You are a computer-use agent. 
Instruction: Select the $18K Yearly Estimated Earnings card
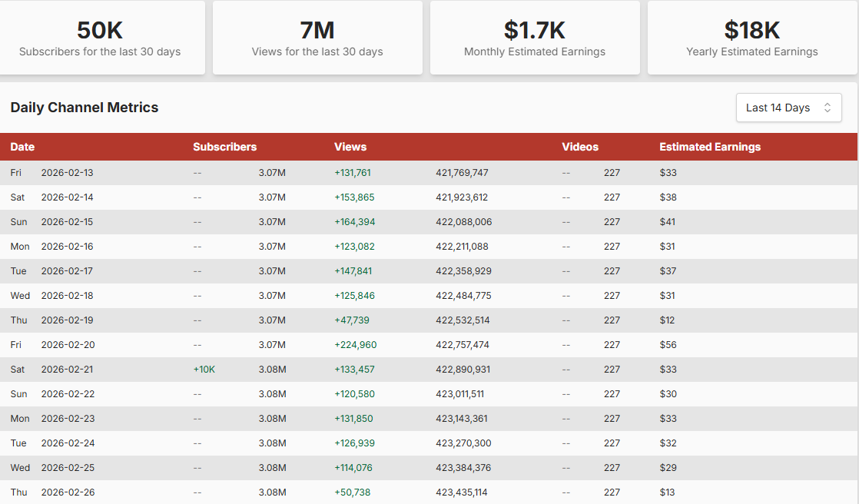(x=752, y=37)
